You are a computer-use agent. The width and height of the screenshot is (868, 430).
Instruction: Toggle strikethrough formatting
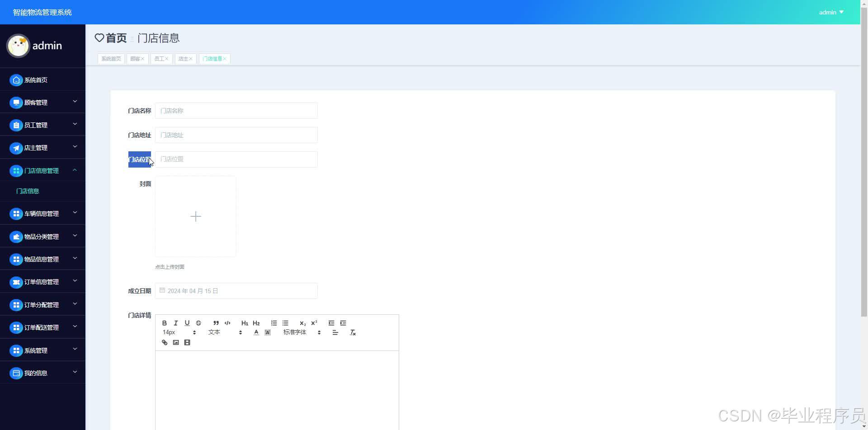(198, 323)
